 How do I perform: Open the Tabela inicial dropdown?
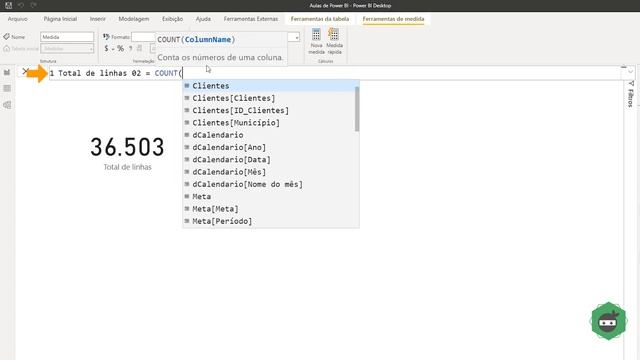(x=67, y=49)
